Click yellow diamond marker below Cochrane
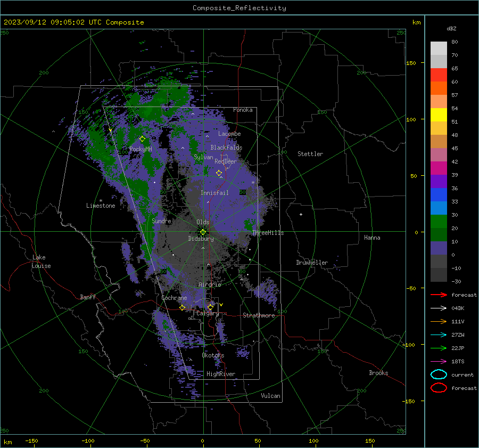The height and width of the screenshot is (448, 479). 183,307
